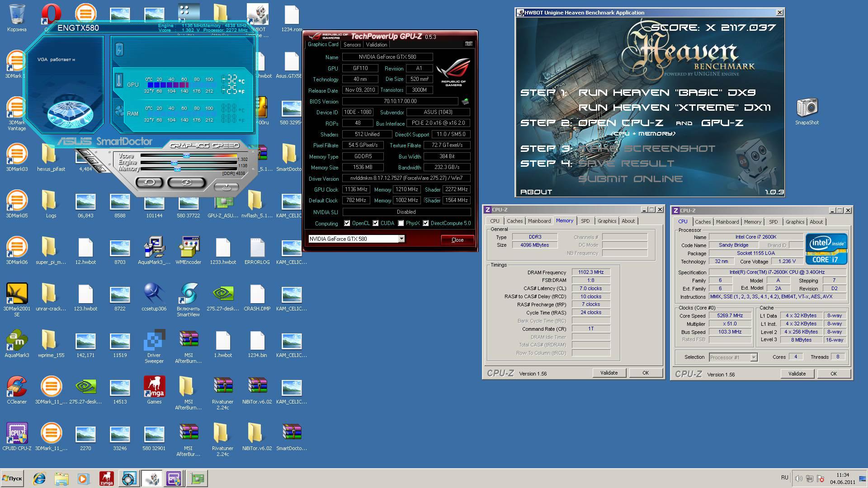Screen dimensions: 868x488
Task: Open ccsetup306 desktop icon
Action: pos(154,297)
